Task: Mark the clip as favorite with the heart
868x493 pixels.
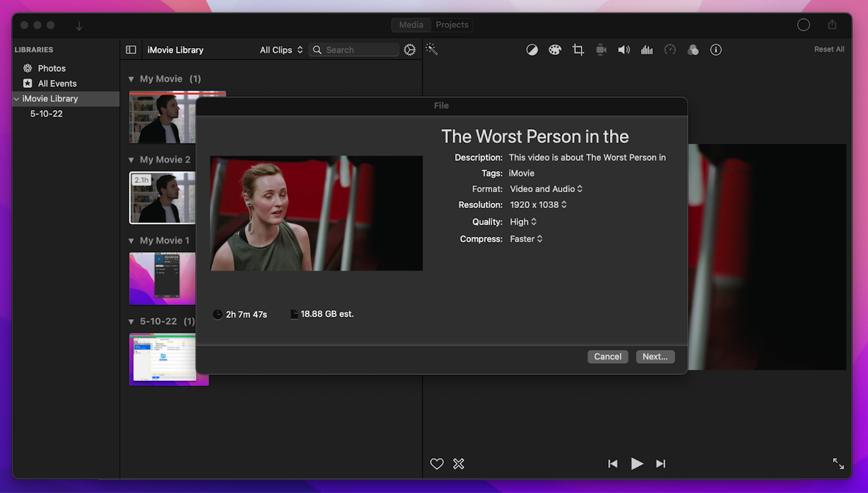Action: tap(436, 463)
